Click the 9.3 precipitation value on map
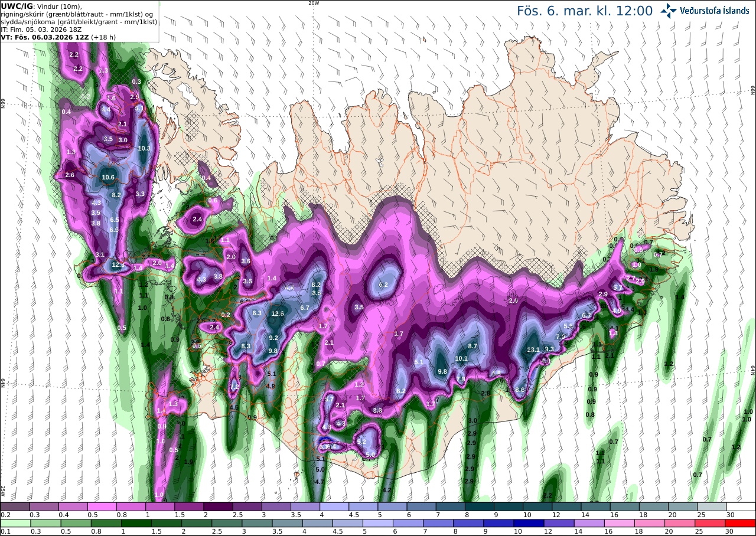 click(x=549, y=349)
